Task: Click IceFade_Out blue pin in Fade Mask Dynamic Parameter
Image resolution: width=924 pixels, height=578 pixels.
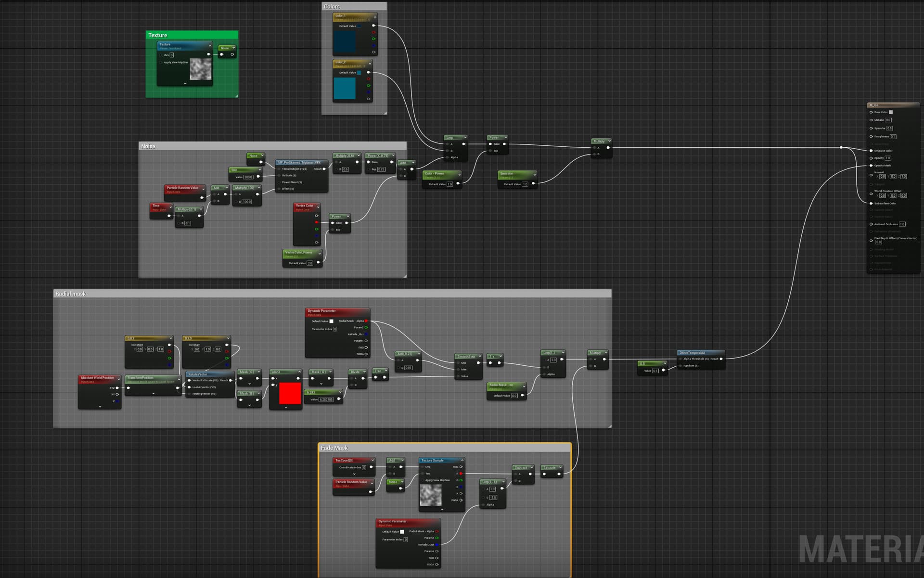Action: (436, 545)
